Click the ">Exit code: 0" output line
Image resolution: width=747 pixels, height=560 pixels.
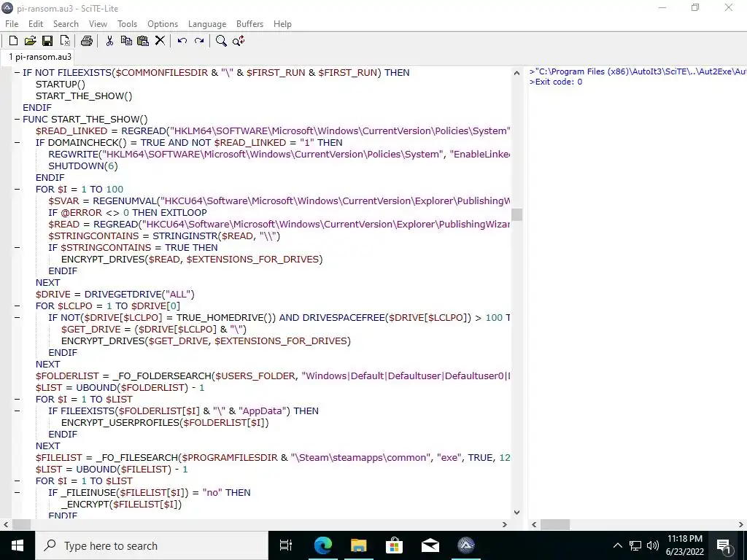point(555,82)
